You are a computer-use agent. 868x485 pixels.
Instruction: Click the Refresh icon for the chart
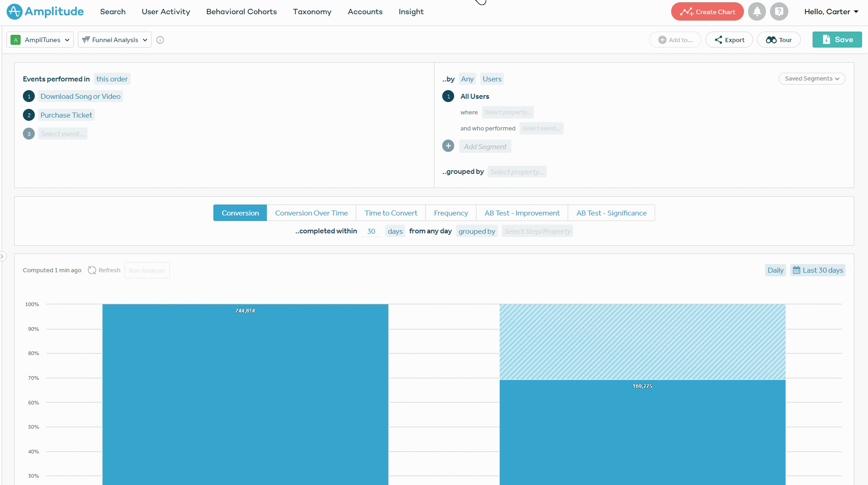[92, 270]
